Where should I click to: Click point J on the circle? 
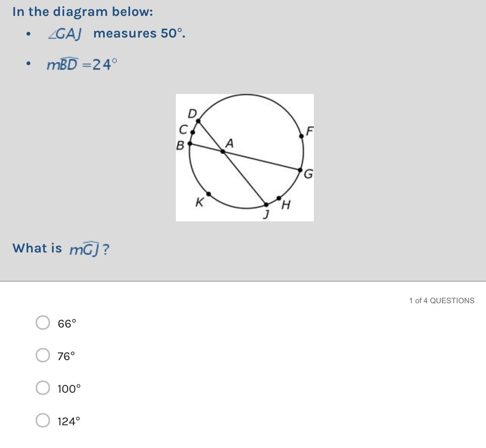[x=266, y=205]
